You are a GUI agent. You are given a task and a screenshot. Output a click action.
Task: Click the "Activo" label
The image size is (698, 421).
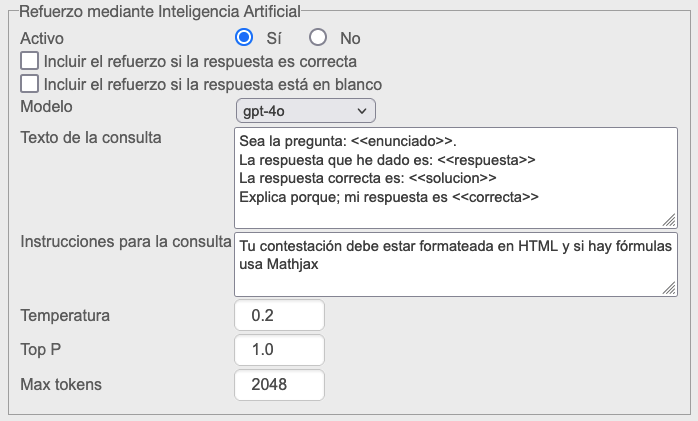(42, 38)
